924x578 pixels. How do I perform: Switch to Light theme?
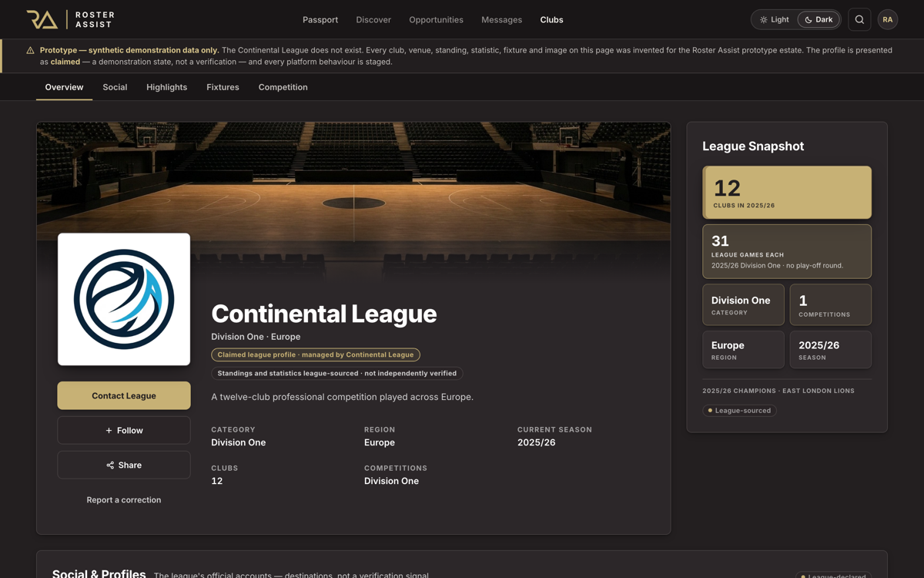[775, 19]
